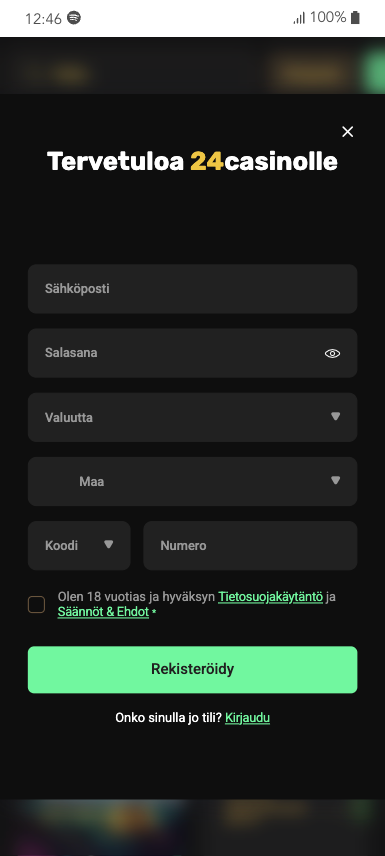The height and width of the screenshot is (856, 385).
Task: Open the Säännöt & Ehdot link
Action: coord(103,612)
